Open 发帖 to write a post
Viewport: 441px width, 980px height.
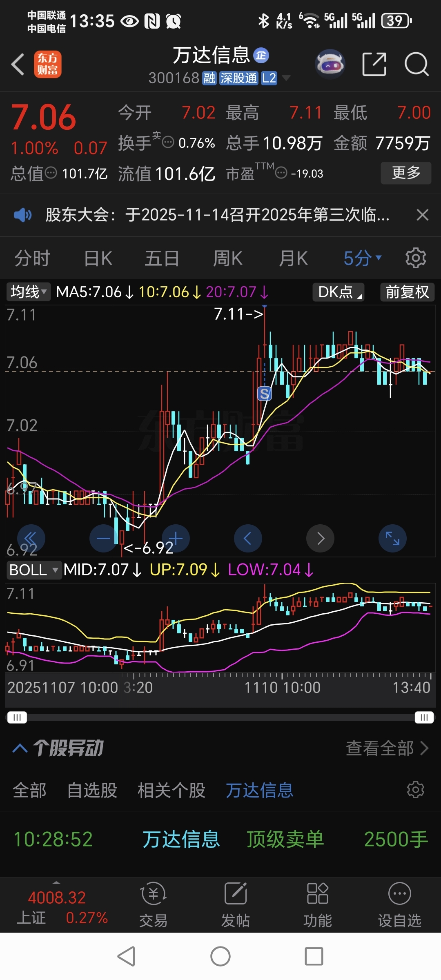(x=236, y=904)
